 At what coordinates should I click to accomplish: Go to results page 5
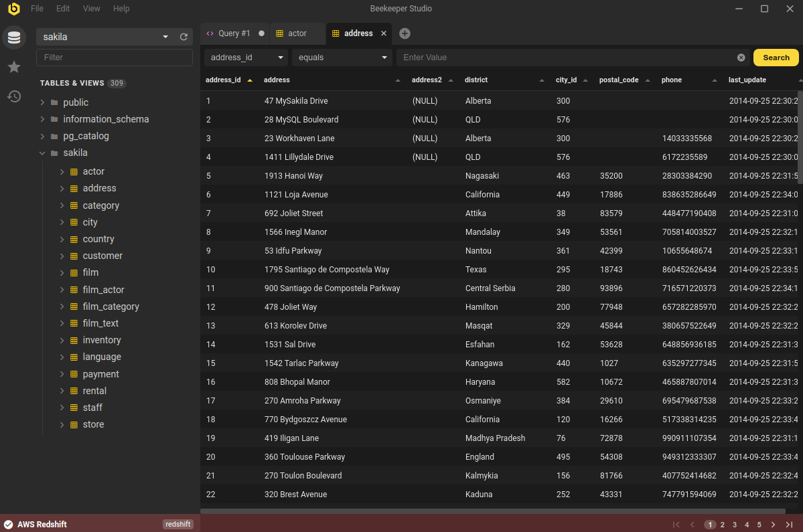click(x=759, y=525)
